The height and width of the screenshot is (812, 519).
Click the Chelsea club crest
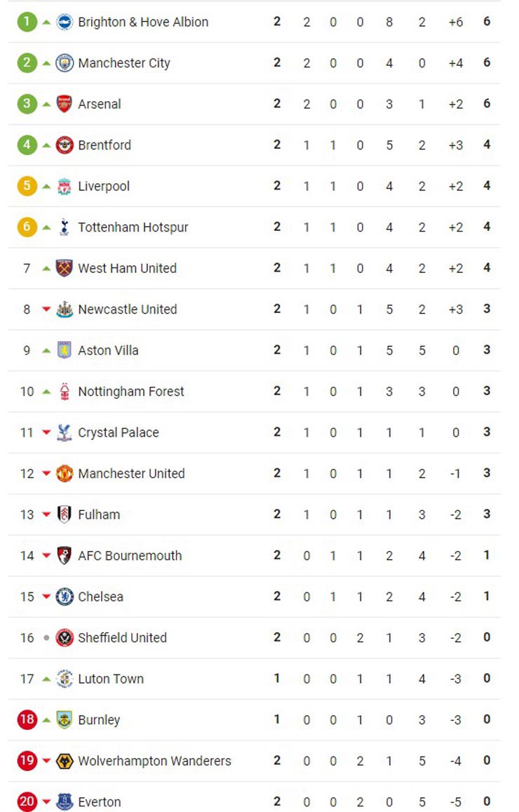[x=65, y=597]
